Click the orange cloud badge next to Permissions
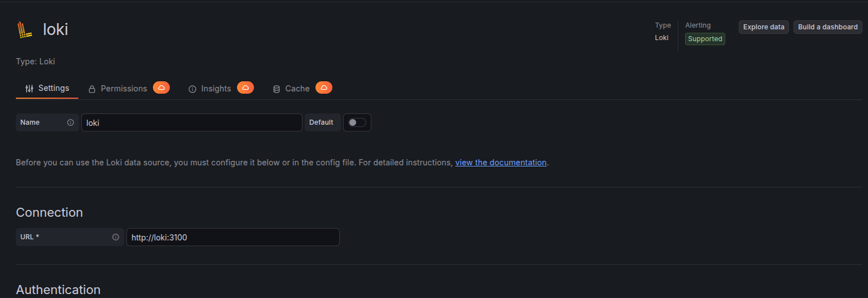 click(161, 87)
